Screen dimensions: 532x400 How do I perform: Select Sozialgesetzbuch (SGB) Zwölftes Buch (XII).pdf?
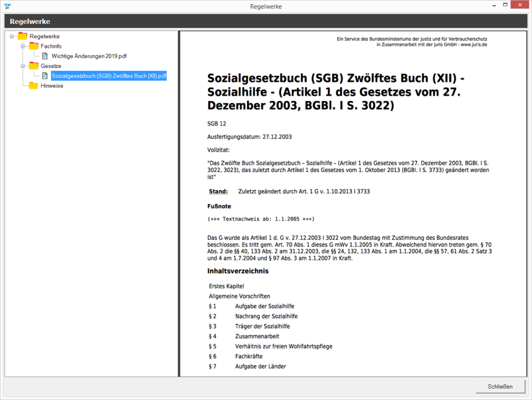[109, 76]
